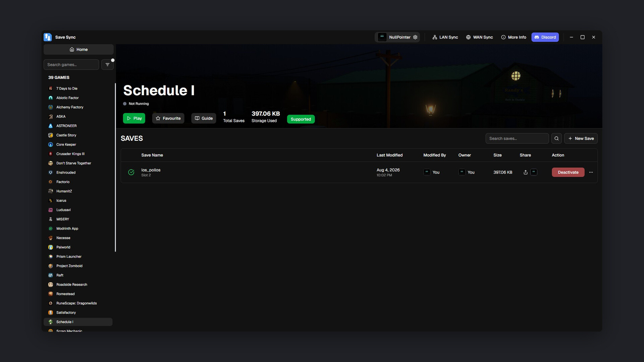Open More Info
Viewport: 644px width, 362px height.
click(x=514, y=37)
